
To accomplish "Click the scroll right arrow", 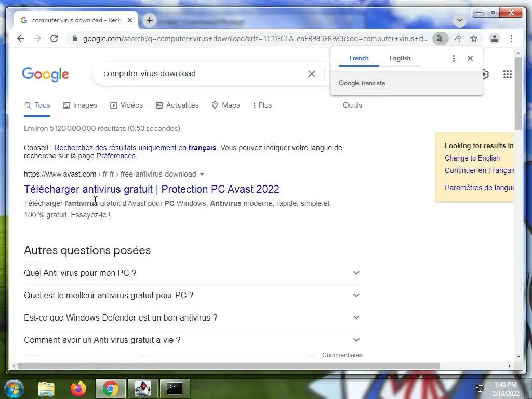I will pyautogui.click(x=509, y=366).
